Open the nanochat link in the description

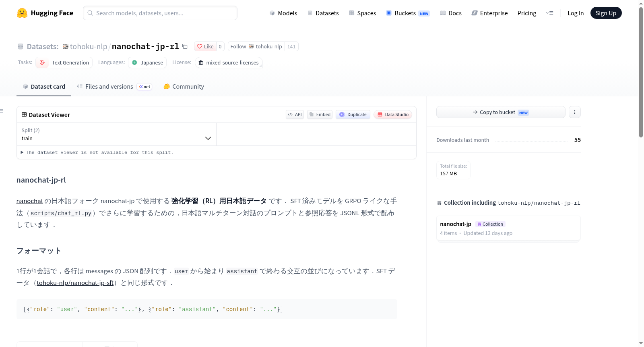pyautogui.click(x=30, y=201)
